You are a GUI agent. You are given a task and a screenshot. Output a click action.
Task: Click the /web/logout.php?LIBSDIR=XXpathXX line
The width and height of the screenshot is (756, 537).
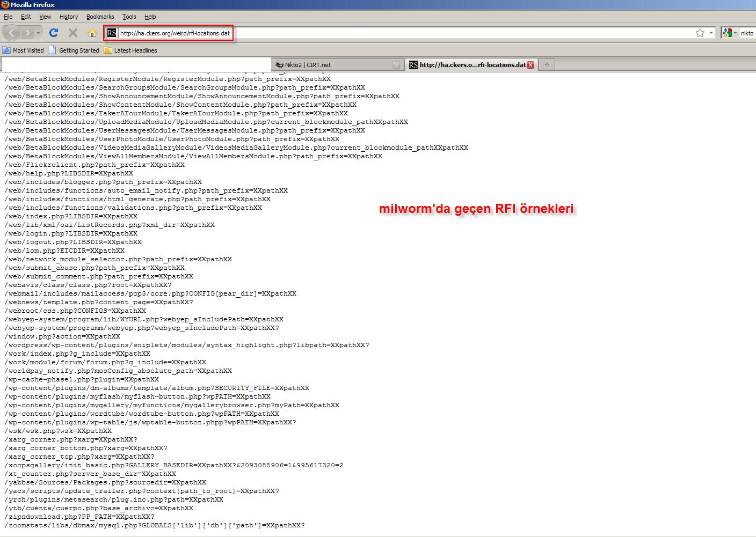73,242
